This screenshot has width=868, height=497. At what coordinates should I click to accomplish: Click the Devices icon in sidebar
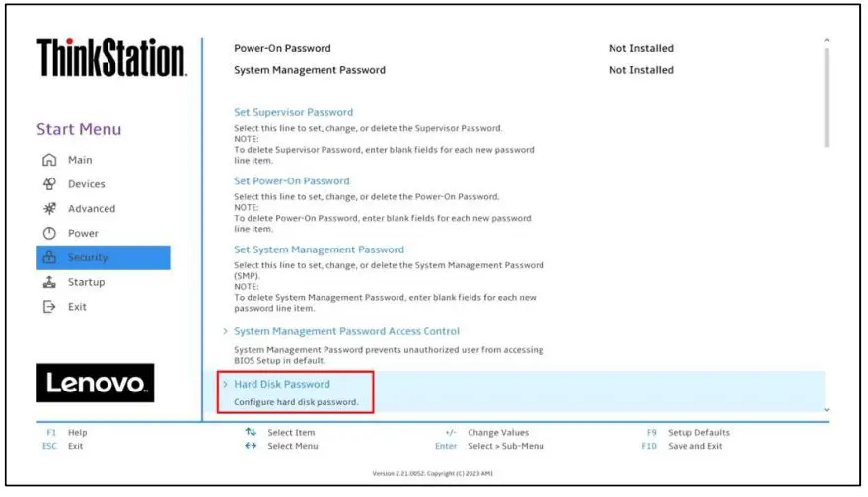point(49,184)
